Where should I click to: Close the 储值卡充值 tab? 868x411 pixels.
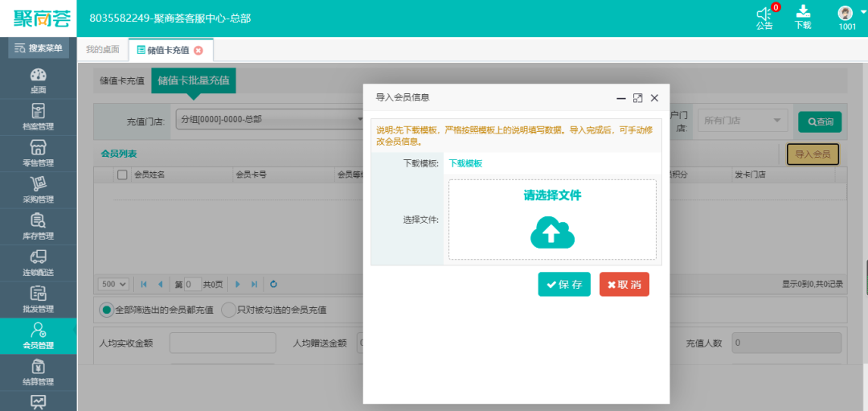[199, 50]
